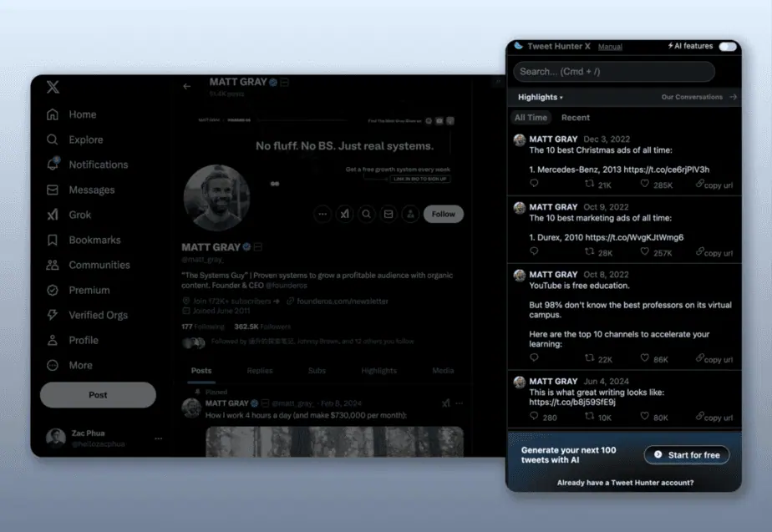Reply to the Christmas ads tweet
This screenshot has width=772, height=532.
pyautogui.click(x=534, y=183)
